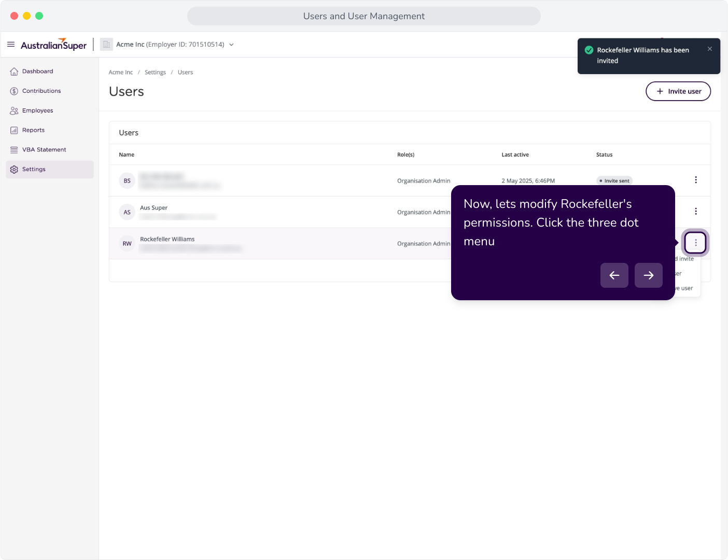Image resolution: width=728 pixels, height=560 pixels.
Task: Click the Acme Inc building icon
Action: 106,45
